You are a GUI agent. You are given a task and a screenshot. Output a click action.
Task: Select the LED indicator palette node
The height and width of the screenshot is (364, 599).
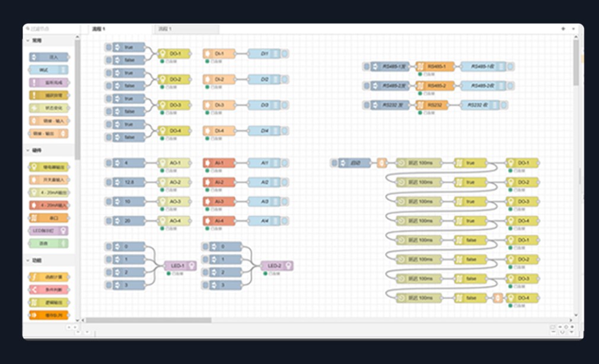pyautogui.click(x=49, y=231)
